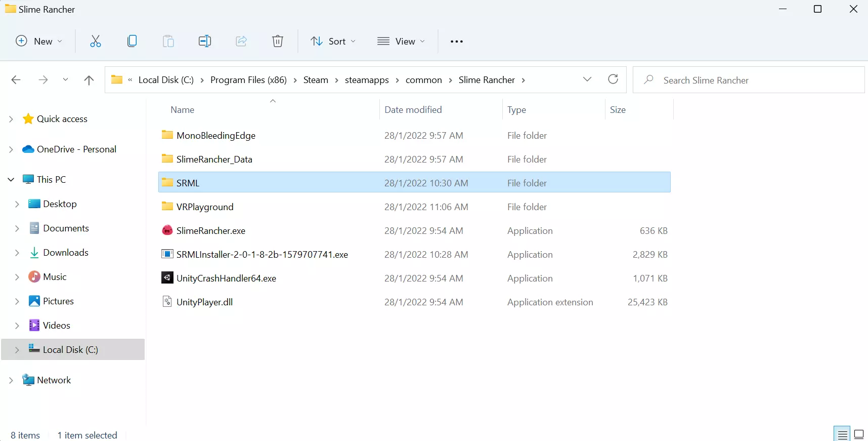Open the See more three-dots menu
The width and height of the screenshot is (868, 441).
(x=456, y=42)
